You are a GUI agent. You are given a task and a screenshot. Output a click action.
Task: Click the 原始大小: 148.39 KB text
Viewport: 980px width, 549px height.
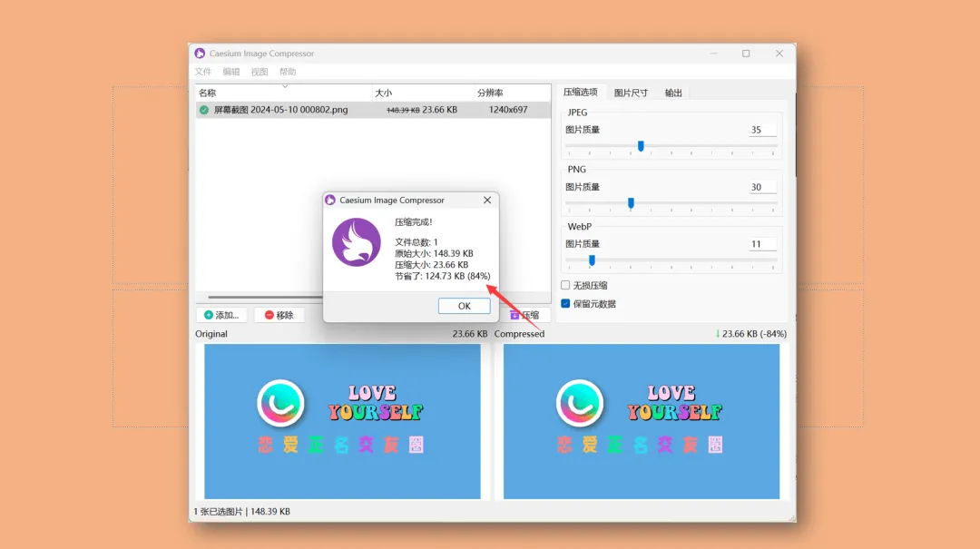pyautogui.click(x=434, y=253)
